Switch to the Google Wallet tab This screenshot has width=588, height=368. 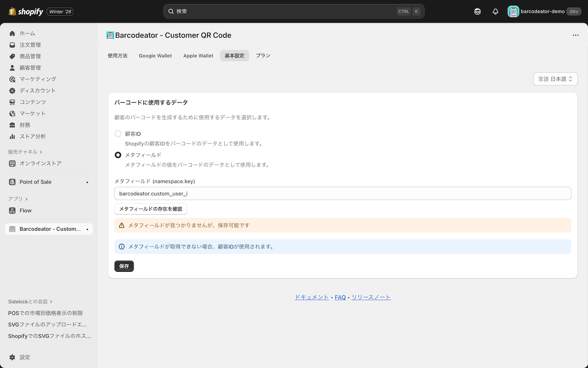tap(155, 56)
